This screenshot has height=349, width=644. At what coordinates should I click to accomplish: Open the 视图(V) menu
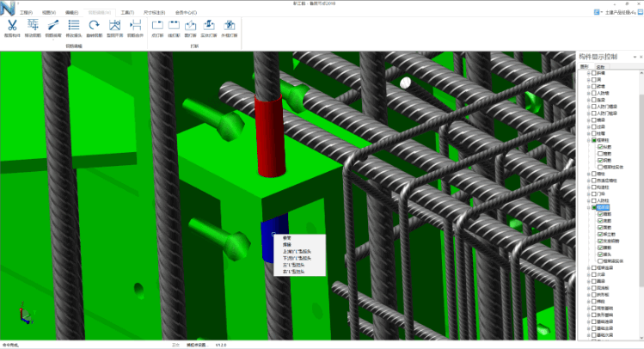[49, 13]
